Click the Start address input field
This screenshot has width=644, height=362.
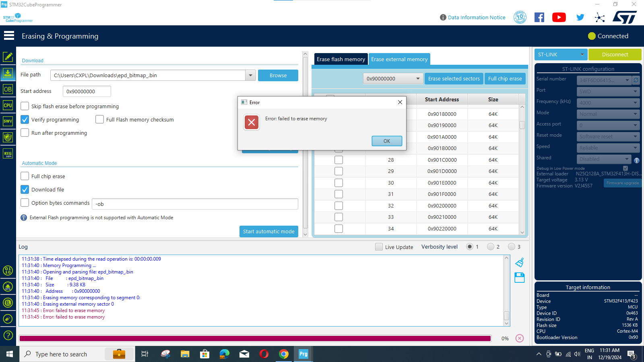[87, 91]
